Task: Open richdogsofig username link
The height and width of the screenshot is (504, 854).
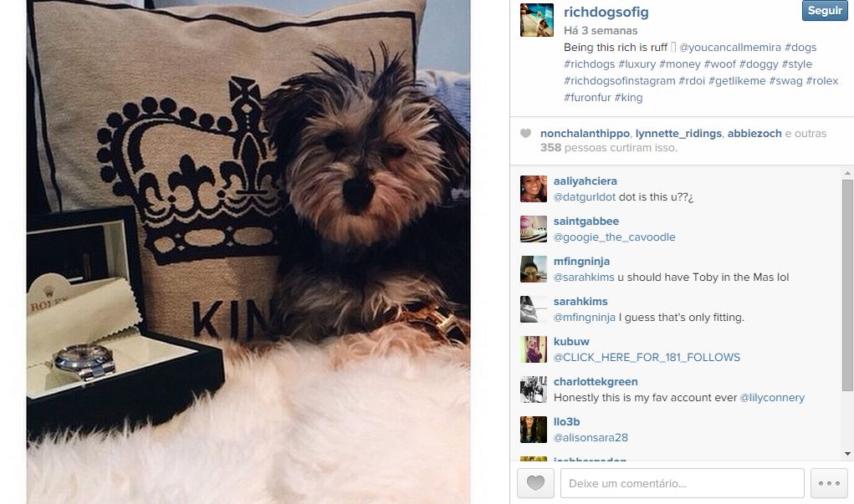Action: pos(606,12)
